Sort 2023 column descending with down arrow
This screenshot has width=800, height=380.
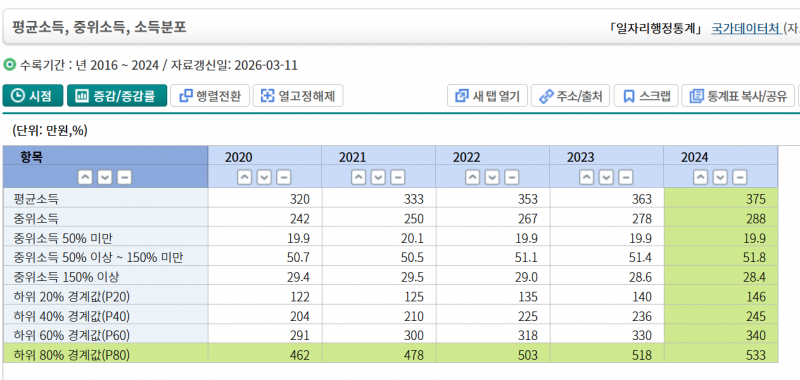(x=606, y=178)
